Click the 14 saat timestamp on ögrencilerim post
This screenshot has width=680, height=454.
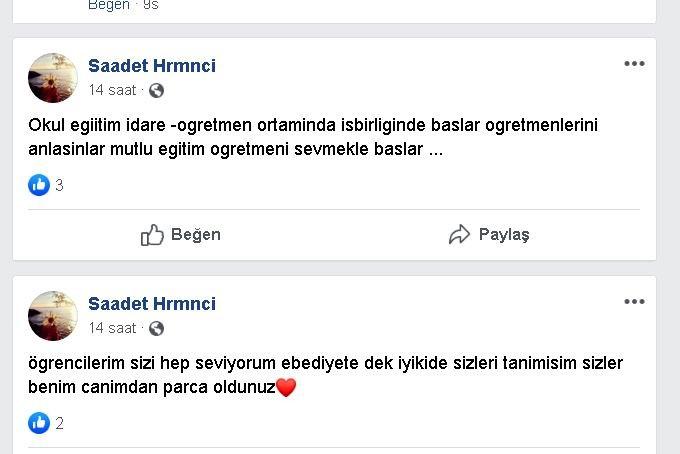pyautogui.click(x=112, y=328)
